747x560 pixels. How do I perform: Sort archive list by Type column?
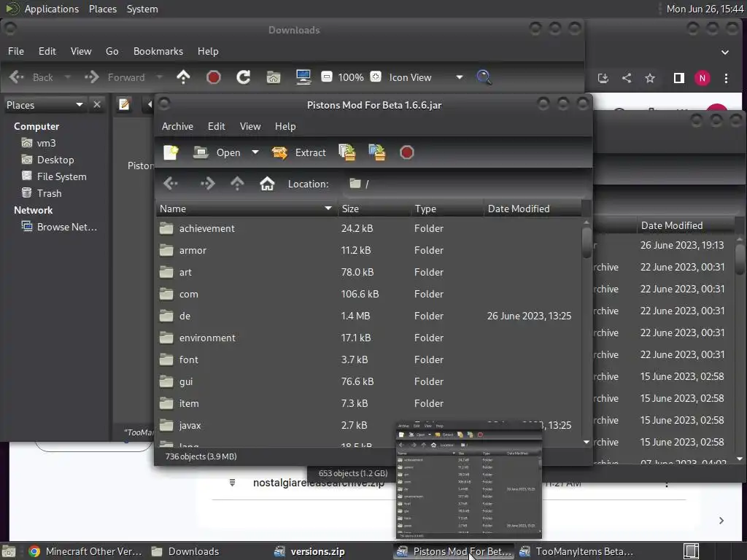pos(447,209)
